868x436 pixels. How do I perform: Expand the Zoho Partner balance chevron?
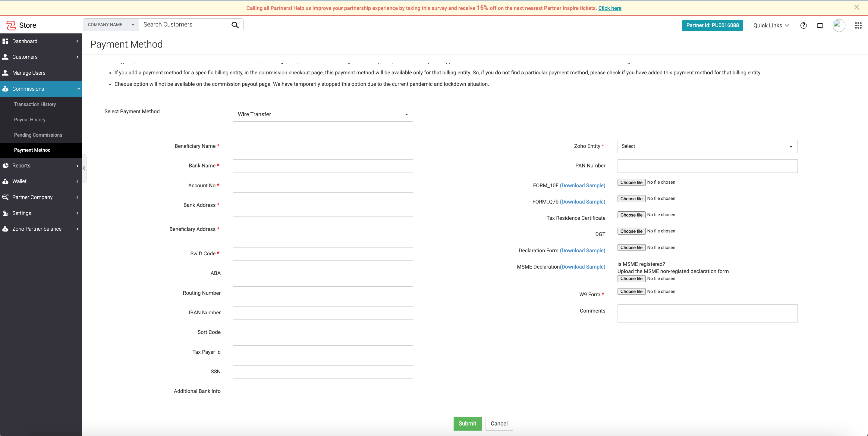pyautogui.click(x=77, y=229)
